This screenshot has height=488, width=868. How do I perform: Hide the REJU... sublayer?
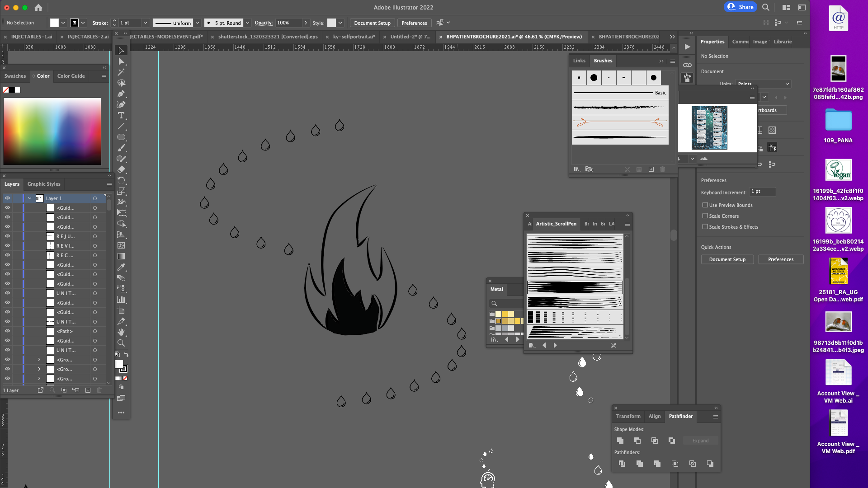[7, 236]
